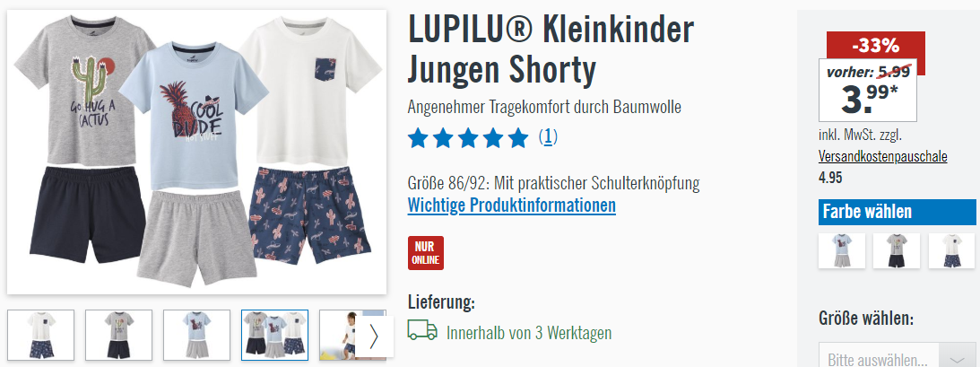View white shirt set thumbnail
This screenshot has height=367, width=980.
tap(40, 335)
